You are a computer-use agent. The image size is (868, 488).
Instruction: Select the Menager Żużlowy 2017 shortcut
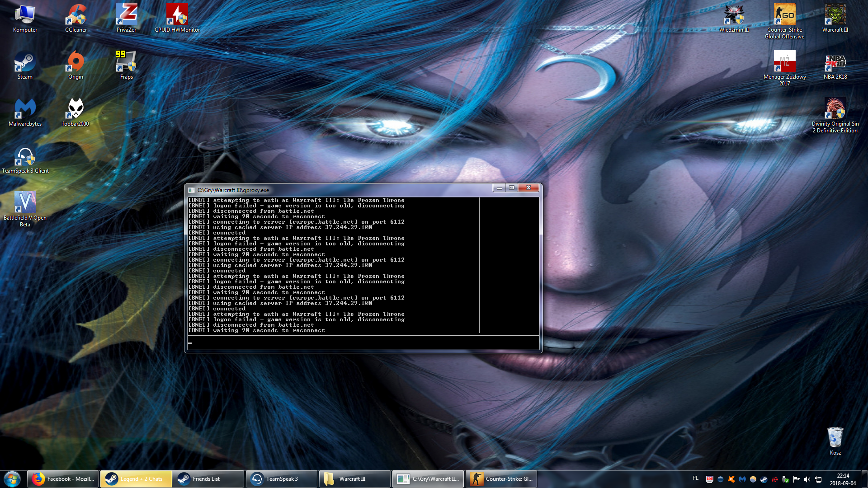click(x=784, y=69)
